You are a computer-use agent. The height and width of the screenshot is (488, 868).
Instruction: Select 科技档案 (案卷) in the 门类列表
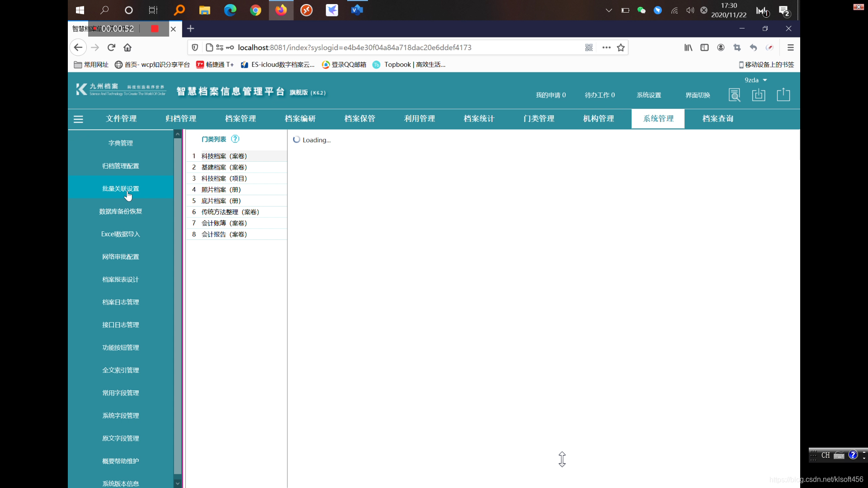[224, 156]
